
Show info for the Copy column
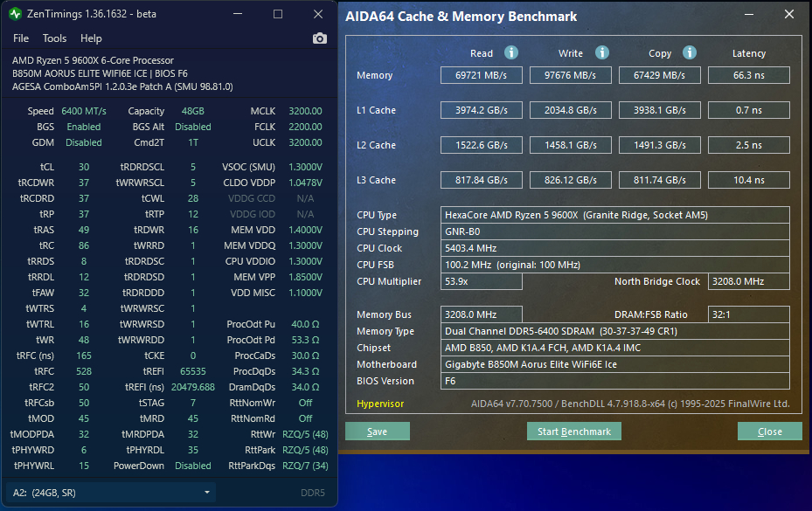click(x=690, y=52)
